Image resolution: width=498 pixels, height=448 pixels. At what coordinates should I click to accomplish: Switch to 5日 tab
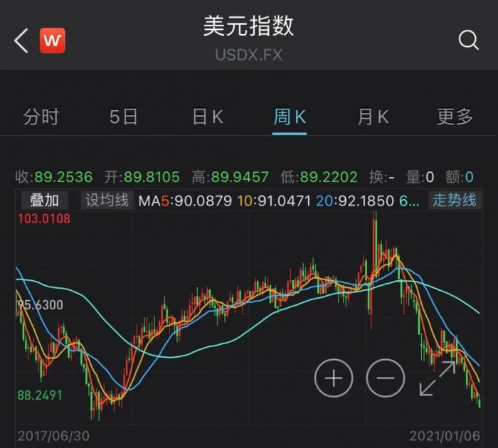[x=124, y=117]
